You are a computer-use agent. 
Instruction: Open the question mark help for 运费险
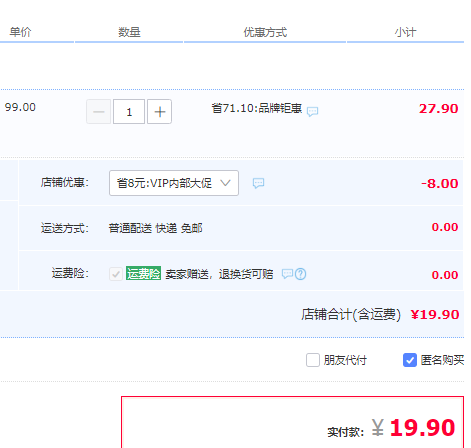click(x=300, y=274)
